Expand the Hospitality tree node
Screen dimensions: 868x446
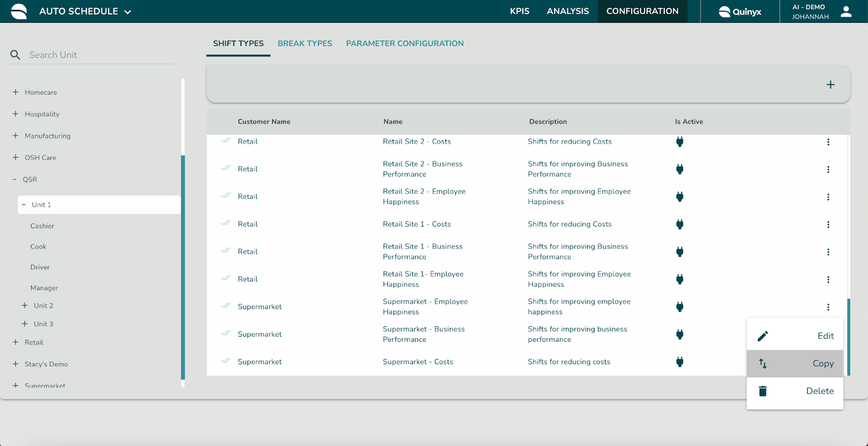(x=16, y=114)
